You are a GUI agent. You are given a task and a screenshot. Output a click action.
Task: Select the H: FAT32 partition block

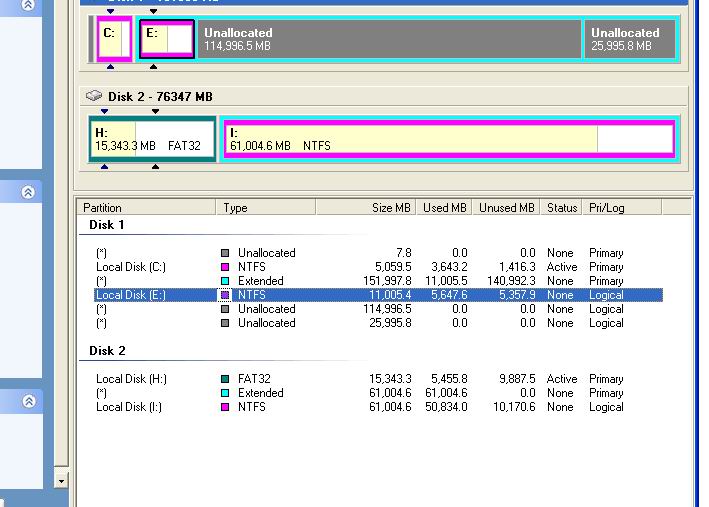(x=152, y=139)
